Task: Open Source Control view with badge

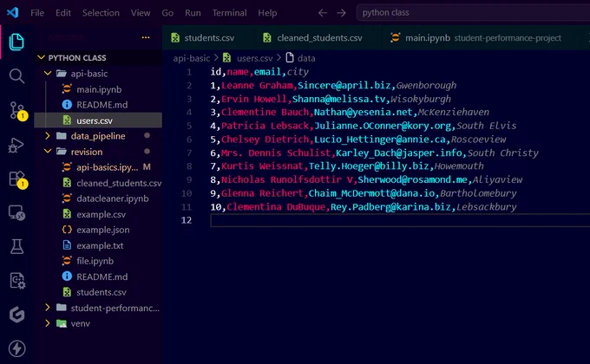Action: 17,111
